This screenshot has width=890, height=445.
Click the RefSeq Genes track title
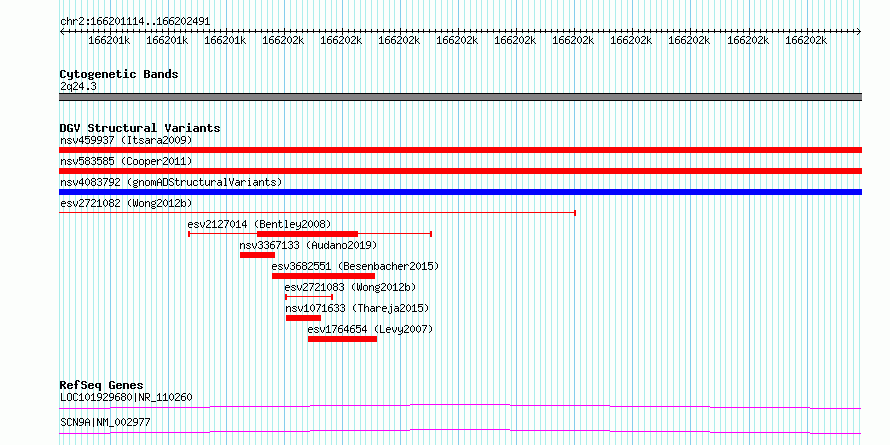[101, 385]
